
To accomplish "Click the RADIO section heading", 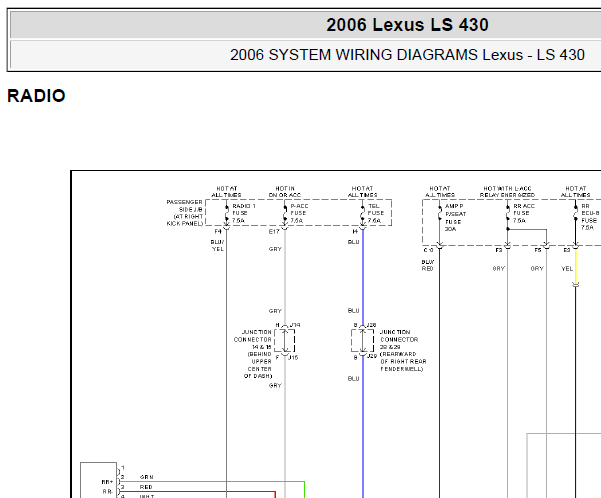I will pos(36,96).
